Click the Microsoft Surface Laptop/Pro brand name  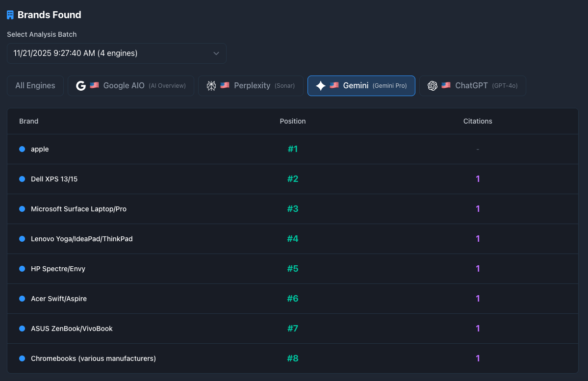(79, 209)
